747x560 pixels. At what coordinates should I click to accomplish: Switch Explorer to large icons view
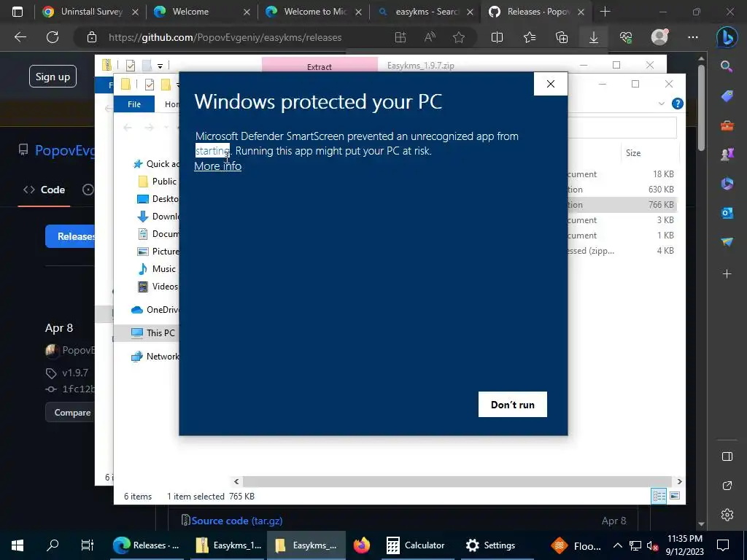(675, 496)
